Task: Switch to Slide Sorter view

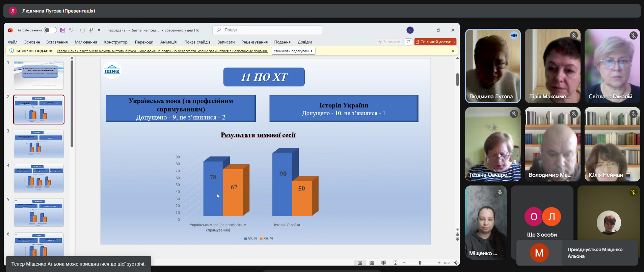Action: [x=372, y=263]
